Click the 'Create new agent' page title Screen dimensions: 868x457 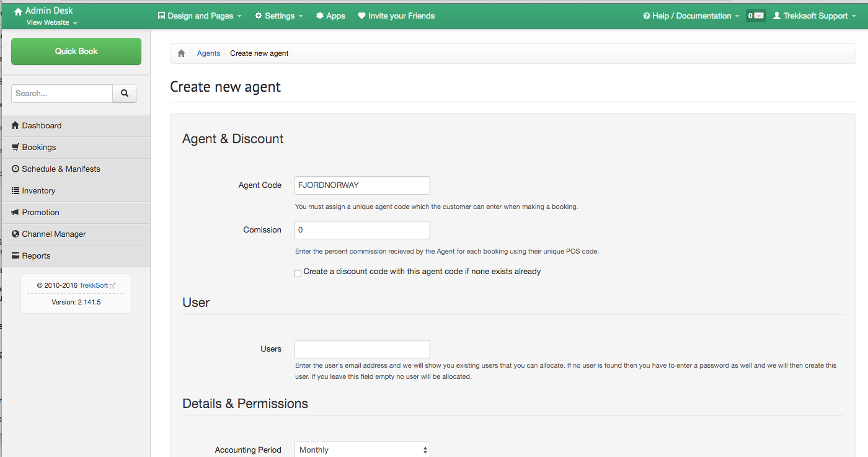pyautogui.click(x=225, y=87)
